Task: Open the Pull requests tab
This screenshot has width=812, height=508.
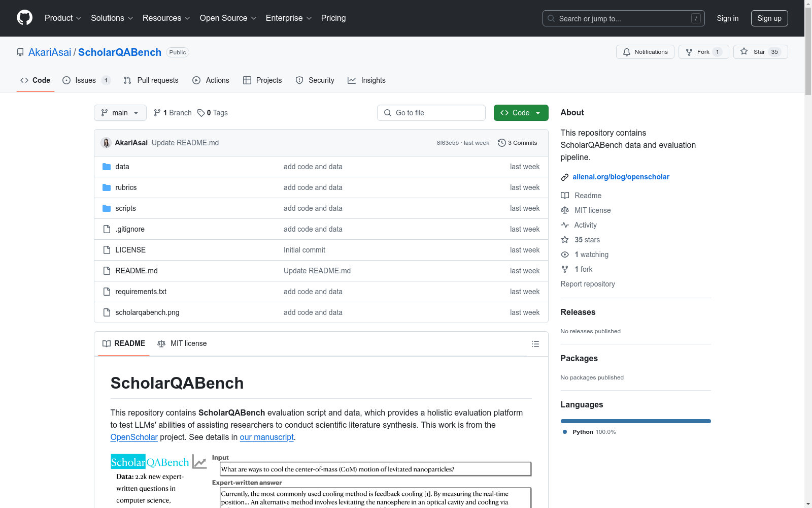Action: (151, 80)
